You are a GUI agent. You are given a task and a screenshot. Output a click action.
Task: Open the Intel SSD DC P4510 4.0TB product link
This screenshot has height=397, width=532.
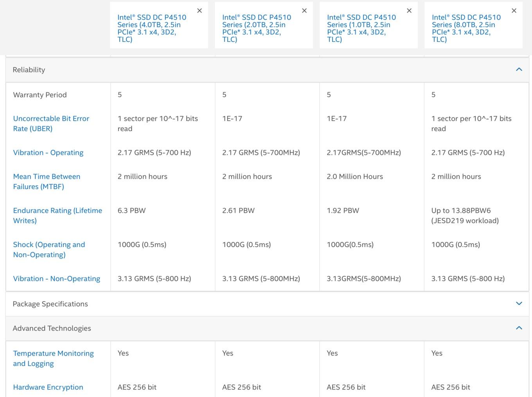pyautogui.click(x=152, y=28)
